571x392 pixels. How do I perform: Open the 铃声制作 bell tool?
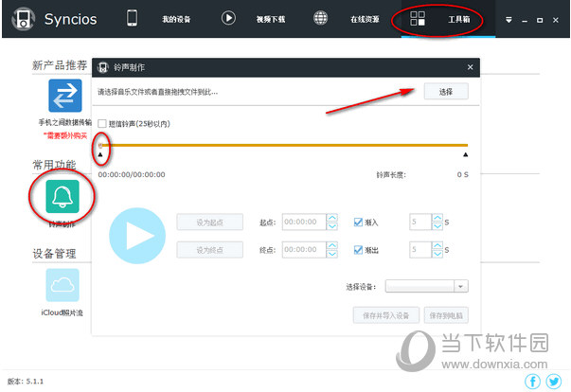(x=62, y=196)
